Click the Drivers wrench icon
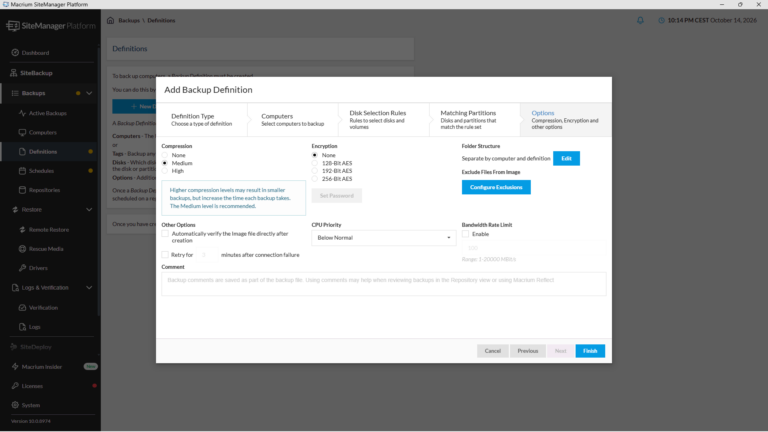The image size is (768, 432). click(x=22, y=268)
